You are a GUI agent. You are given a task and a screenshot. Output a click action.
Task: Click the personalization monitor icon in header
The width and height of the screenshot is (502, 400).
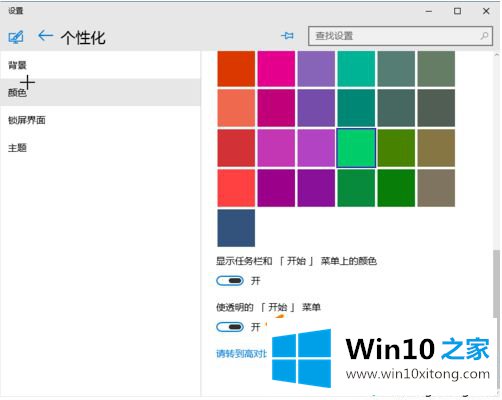[x=16, y=37]
